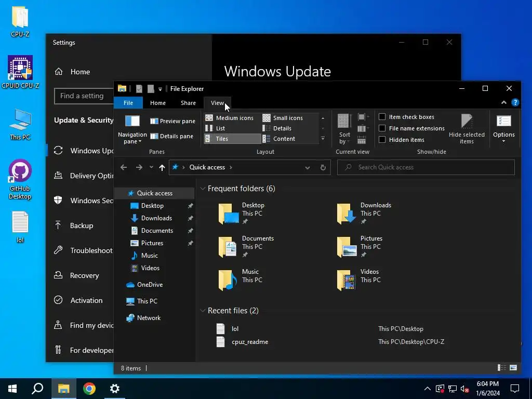This screenshot has height=399, width=532.
Task: Select the Documents folder tile
Action: click(246, 246)
